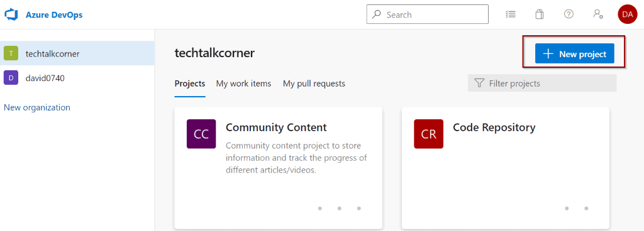The height and width of the screenshot is (231, 644).
Task: Open the Help question mark icon
Action: pyautogui.click(x=569, y=14)
